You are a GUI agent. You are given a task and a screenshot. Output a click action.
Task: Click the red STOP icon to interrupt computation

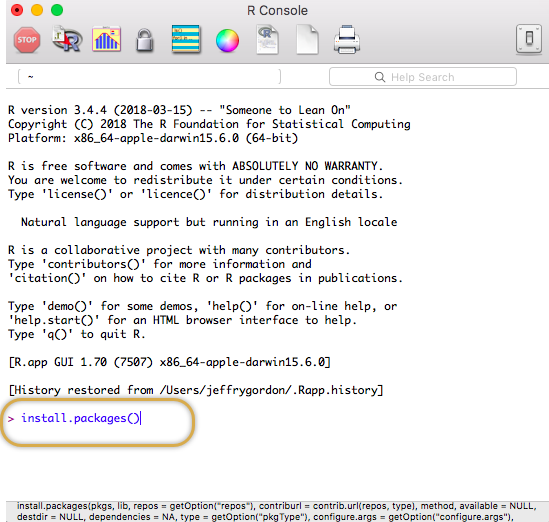pos(27,40)
